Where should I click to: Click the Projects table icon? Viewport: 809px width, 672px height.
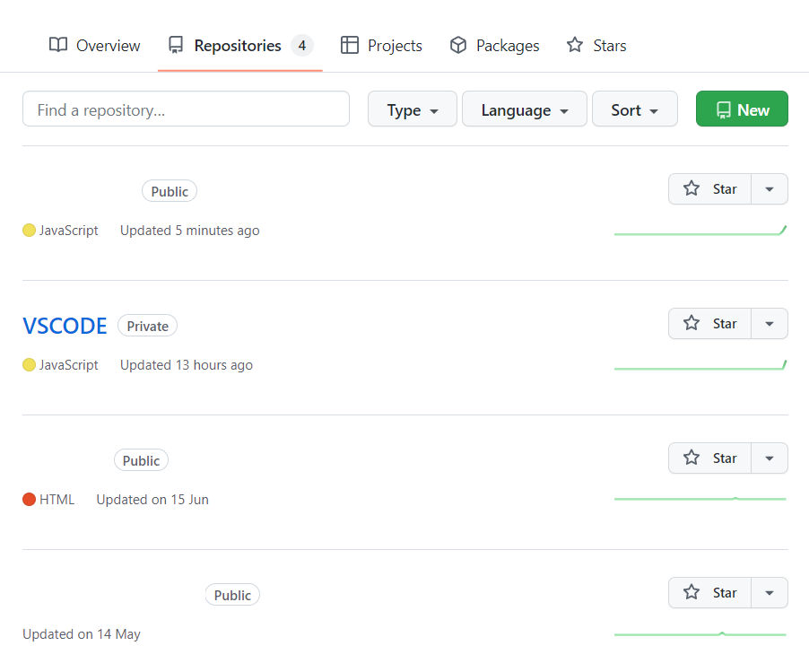(349, 45)
